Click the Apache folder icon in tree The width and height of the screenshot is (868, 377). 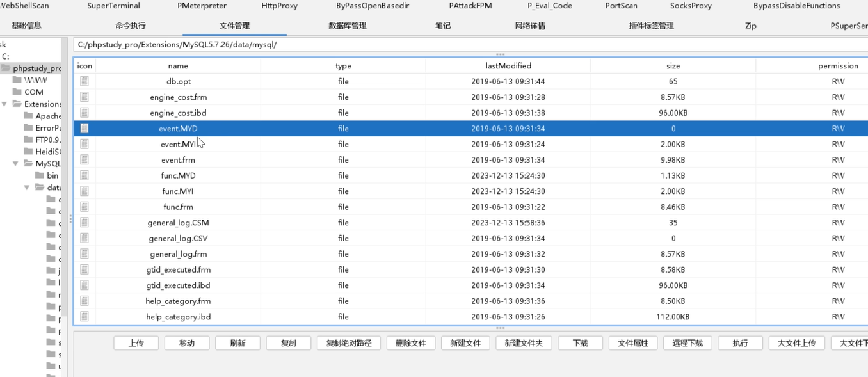pyautogui.click(x=28, y=116)
